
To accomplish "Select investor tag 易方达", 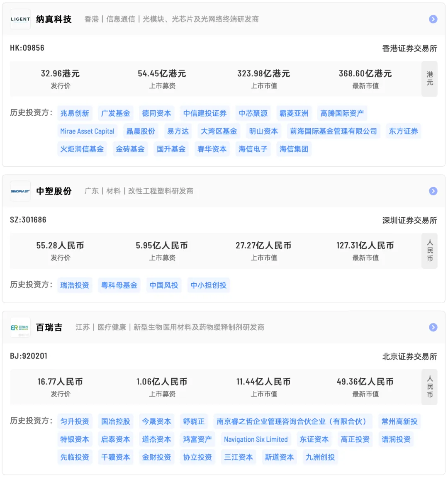I will (178, 131).
